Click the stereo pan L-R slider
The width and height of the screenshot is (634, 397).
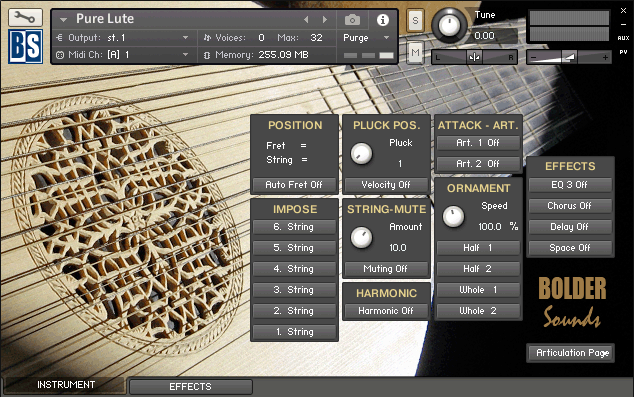[474, 57]
